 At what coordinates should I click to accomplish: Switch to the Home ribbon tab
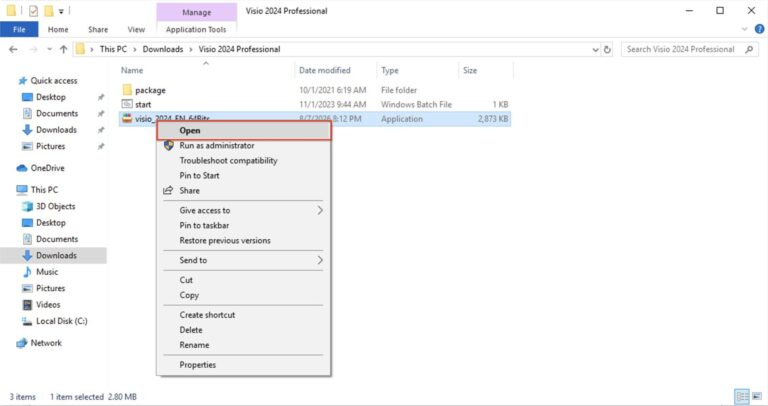(58, 29)
